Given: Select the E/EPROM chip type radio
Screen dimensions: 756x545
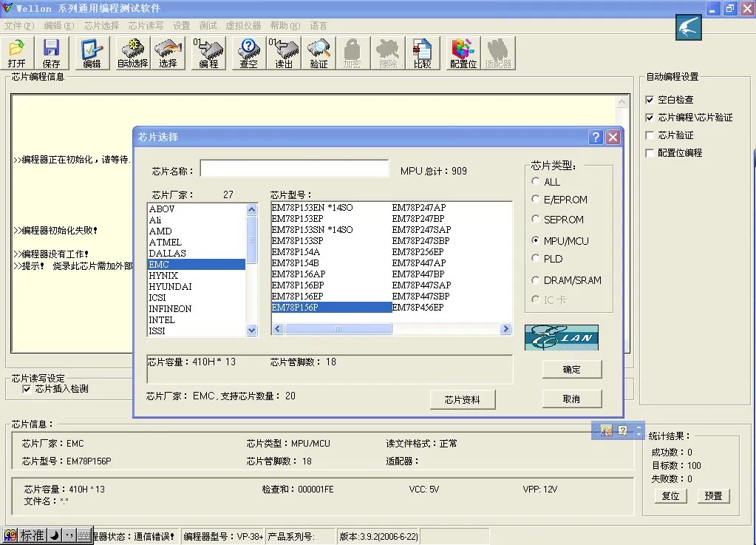Looking at the screenshot, I should click(x=535, y=199).
